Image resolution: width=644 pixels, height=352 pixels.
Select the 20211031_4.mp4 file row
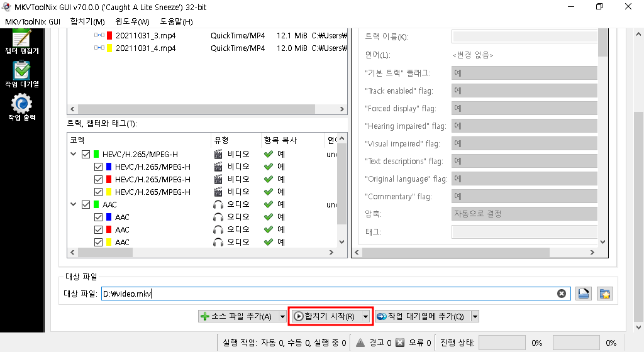tap(208, 48)
